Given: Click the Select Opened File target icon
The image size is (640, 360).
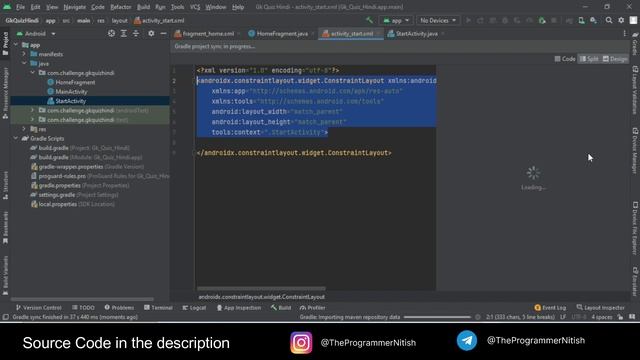Looking at the screenshot, I should 111,33.
